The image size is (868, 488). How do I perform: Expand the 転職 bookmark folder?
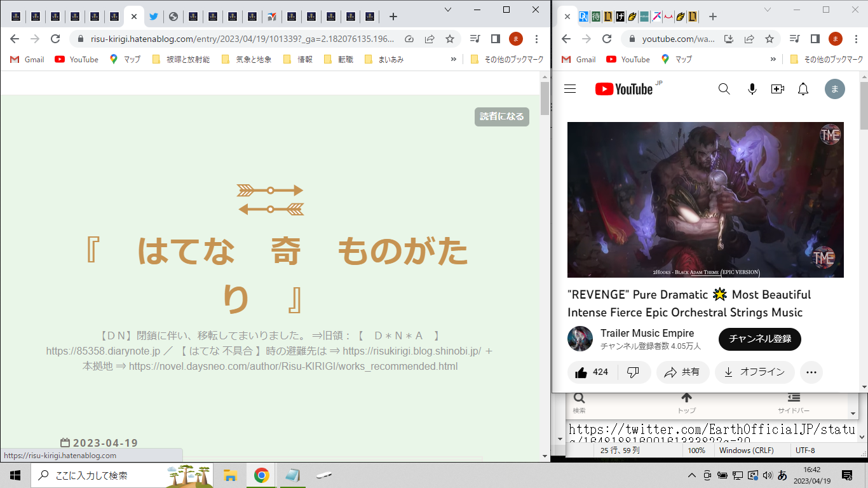pyautogui.click(x=338, y=60)
